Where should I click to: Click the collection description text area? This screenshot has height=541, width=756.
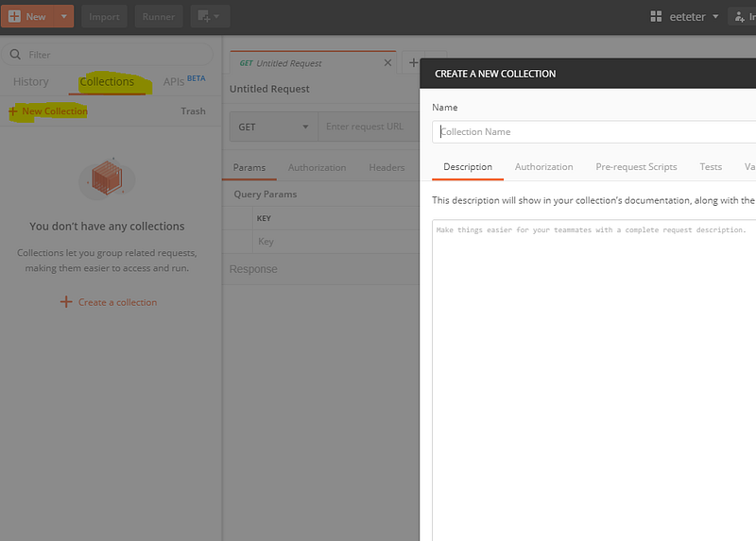[594, 380]
